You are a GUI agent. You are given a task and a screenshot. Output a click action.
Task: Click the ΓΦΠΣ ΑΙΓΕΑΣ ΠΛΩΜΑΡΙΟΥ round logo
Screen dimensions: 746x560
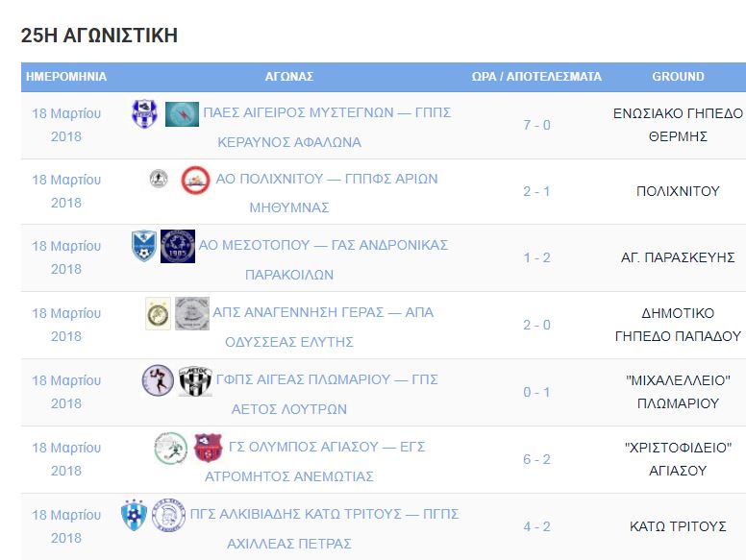click(x=158, y=380)
